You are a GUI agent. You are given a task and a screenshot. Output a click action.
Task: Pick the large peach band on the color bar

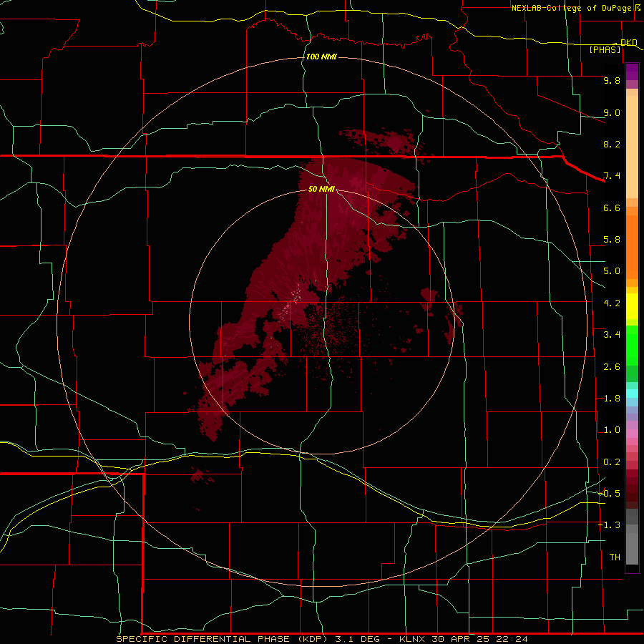click(632, 147)
